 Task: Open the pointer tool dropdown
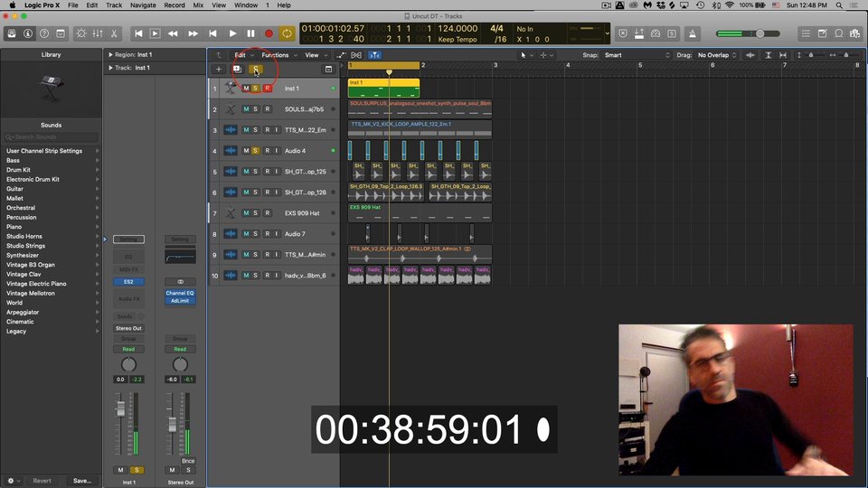click(x=526, y=55)
